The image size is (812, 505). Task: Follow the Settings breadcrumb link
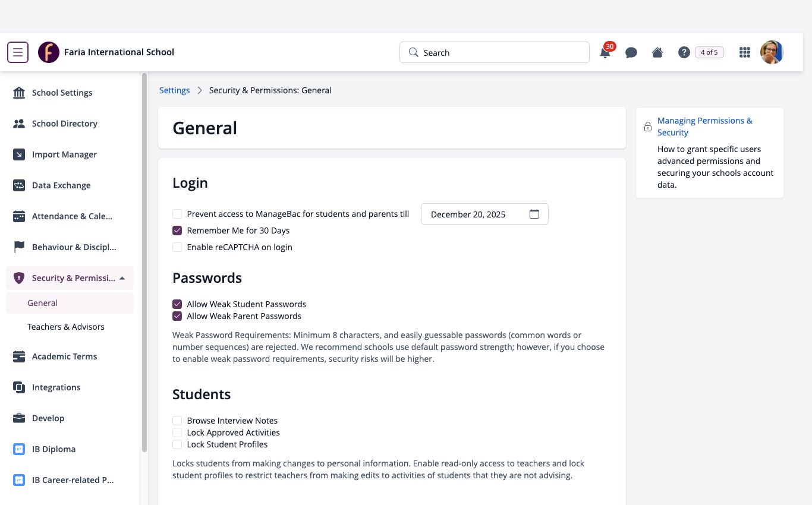175,90
